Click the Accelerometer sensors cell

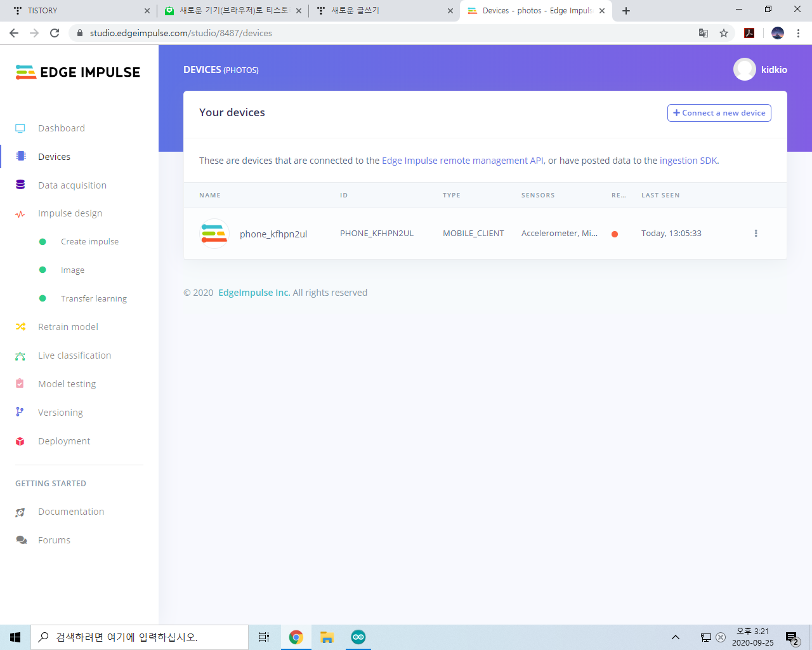coord(560,234)
